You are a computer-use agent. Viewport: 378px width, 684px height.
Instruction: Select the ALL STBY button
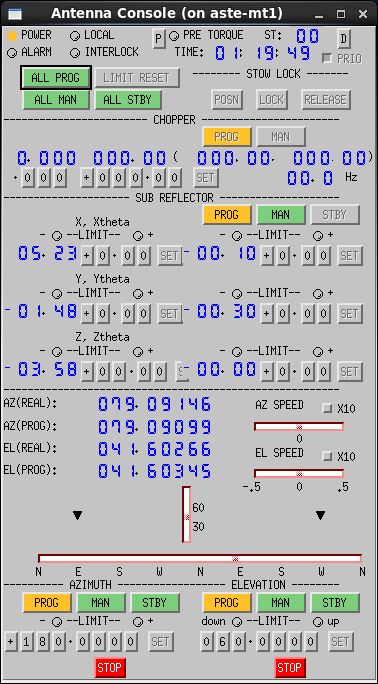[128, 100]
